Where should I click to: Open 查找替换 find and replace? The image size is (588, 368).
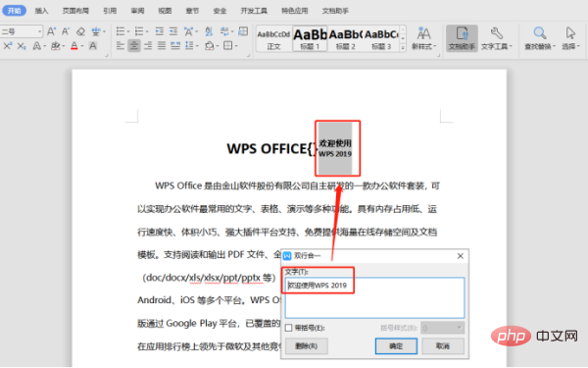coord(540,38)
